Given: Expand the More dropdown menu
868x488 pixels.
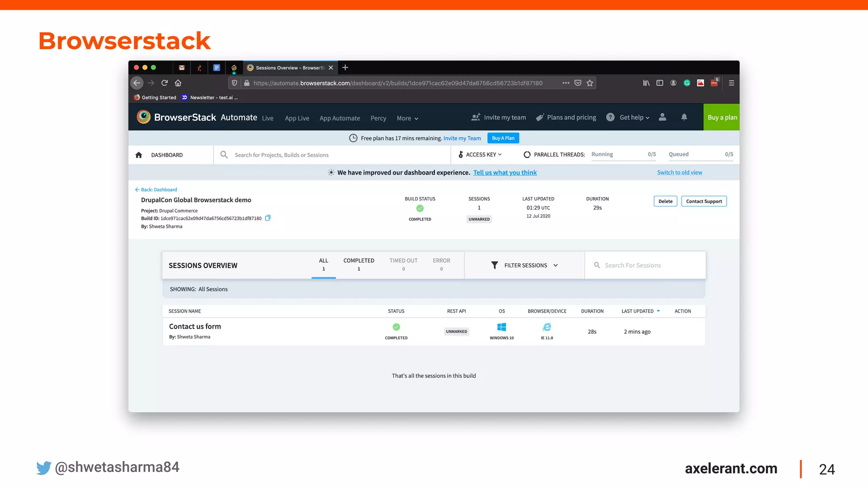Looking at the screenshot, I should (x=407, y=118).
